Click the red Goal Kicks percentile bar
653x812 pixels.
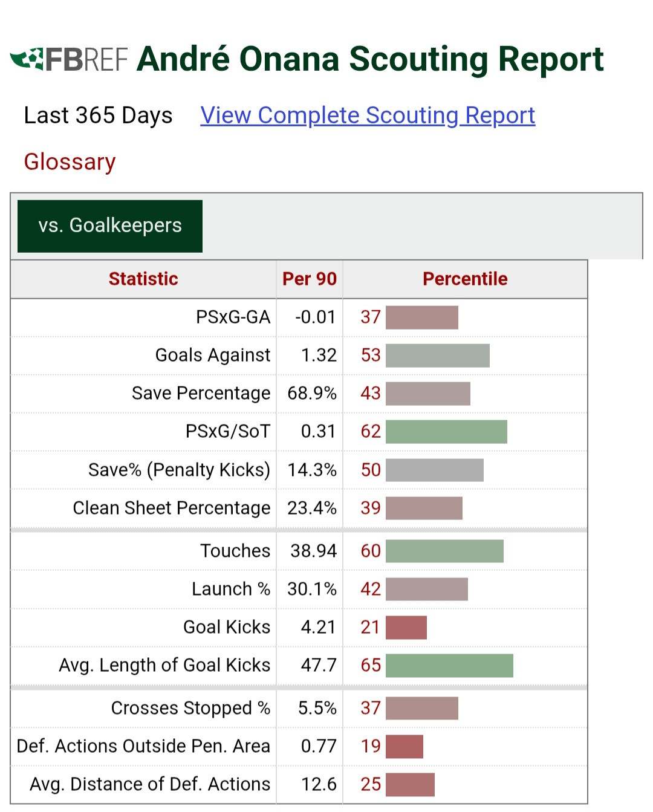(x=406, y=627)
